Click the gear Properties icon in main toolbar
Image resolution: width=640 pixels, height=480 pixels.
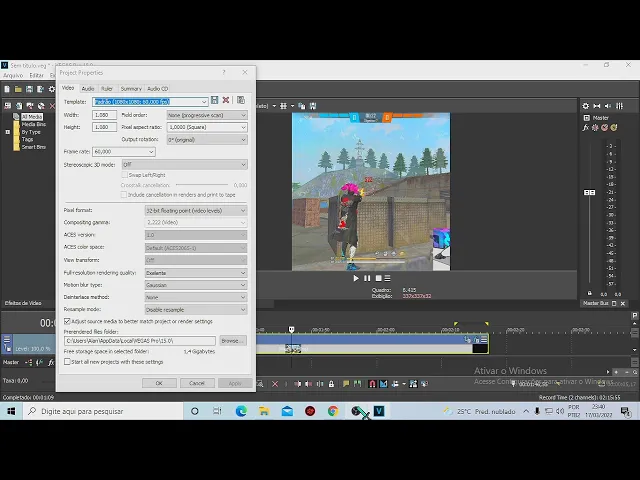tap(51, 89)
